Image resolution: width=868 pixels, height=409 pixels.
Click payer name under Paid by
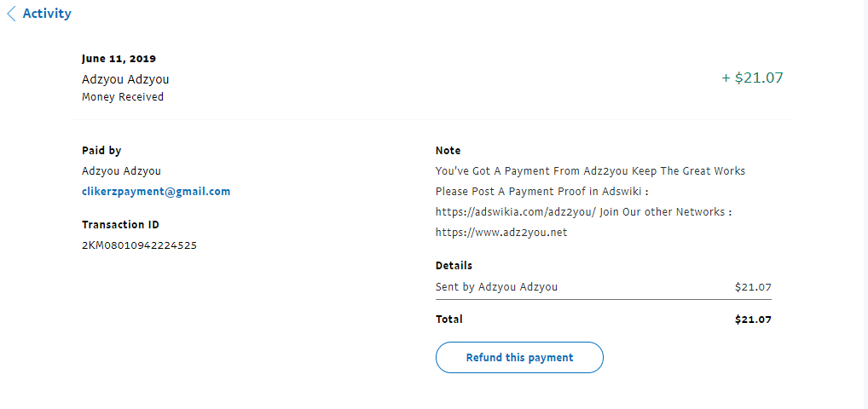click(x=121, y=170)
